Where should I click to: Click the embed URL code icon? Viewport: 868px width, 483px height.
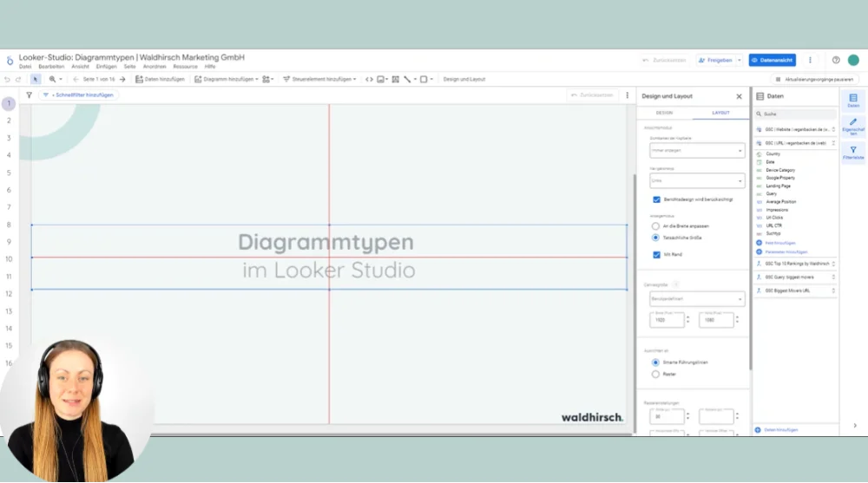pos(369,79)
